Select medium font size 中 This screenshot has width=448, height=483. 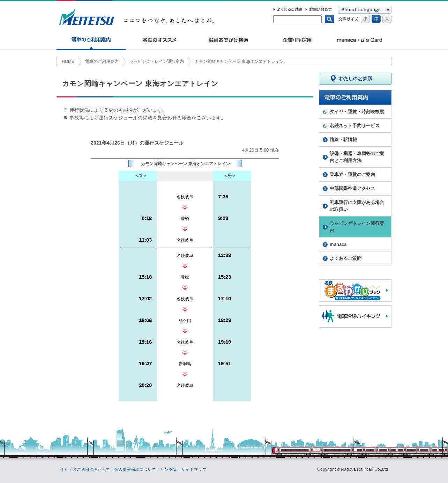(376, 19)
